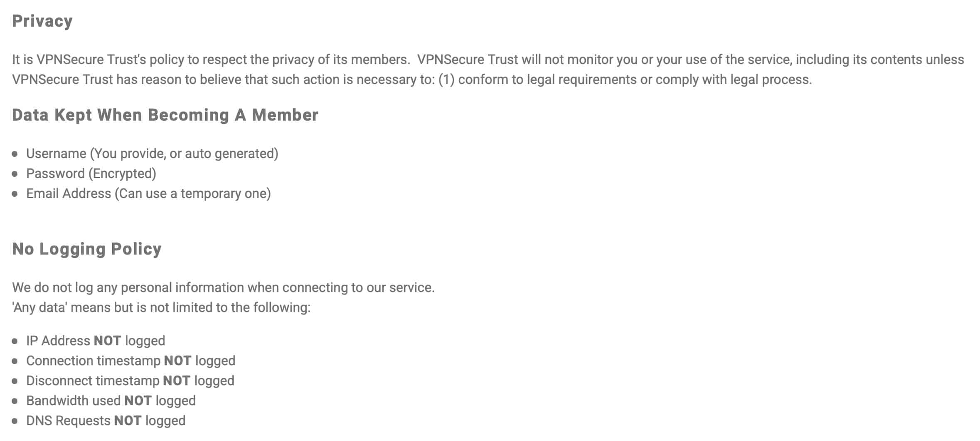Click the sentence about not logging personal information

pyautogui.click(x=223, y=287)
